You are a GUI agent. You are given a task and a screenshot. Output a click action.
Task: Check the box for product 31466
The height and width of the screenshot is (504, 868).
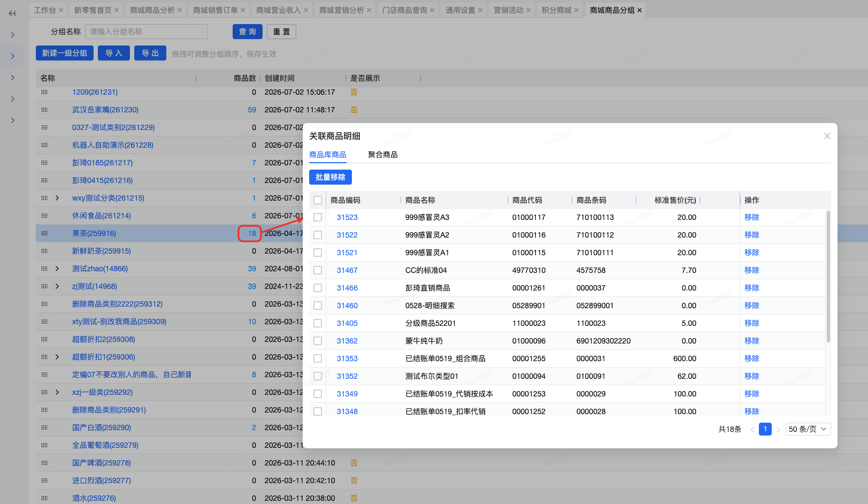[x=318, y=288]
